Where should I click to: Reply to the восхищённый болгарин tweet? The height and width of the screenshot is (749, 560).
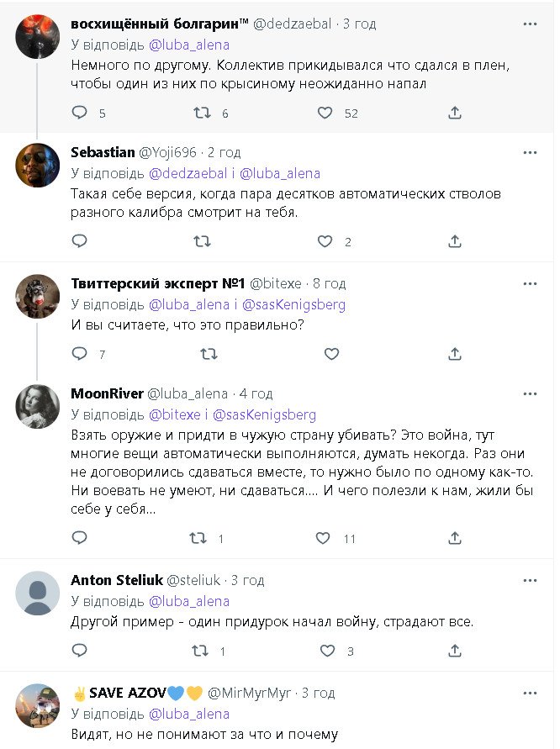click(79, 113)
